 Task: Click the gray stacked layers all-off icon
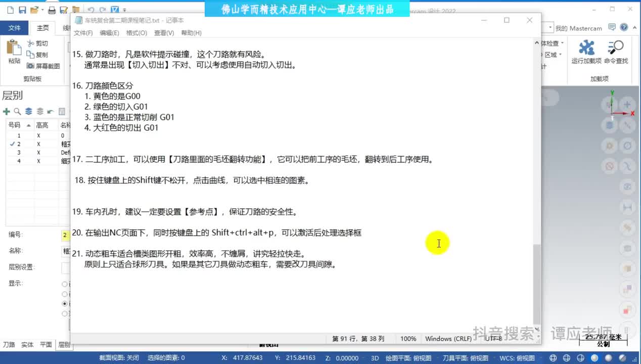[39, 112]
